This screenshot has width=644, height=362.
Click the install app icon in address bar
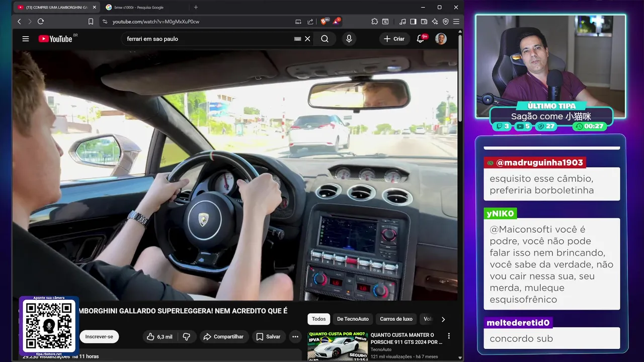(298, 22)
